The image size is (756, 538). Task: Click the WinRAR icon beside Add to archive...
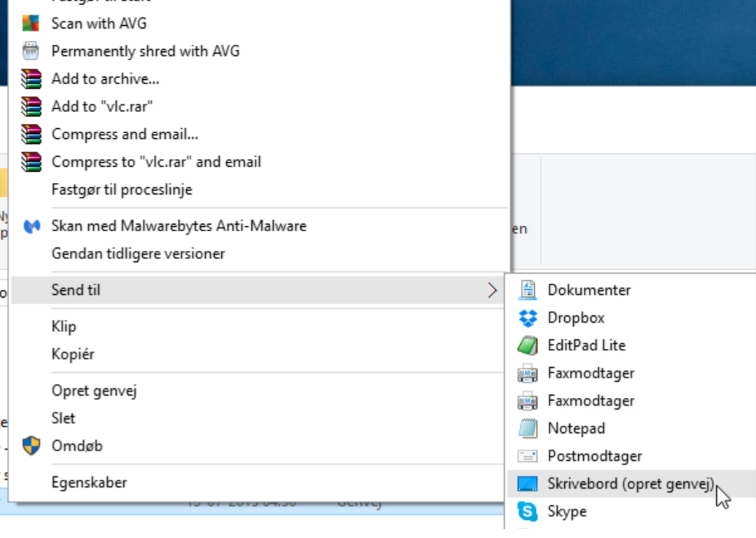(x=31, y=78)
